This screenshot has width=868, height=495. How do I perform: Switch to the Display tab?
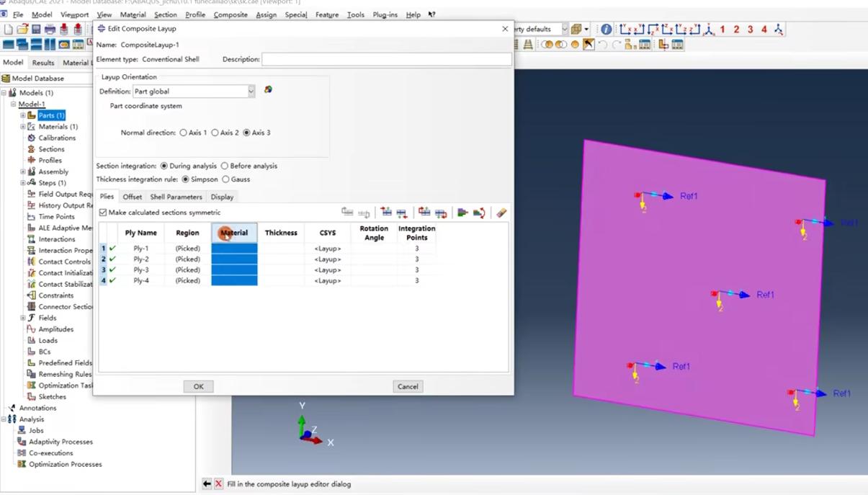pos(222,197)
